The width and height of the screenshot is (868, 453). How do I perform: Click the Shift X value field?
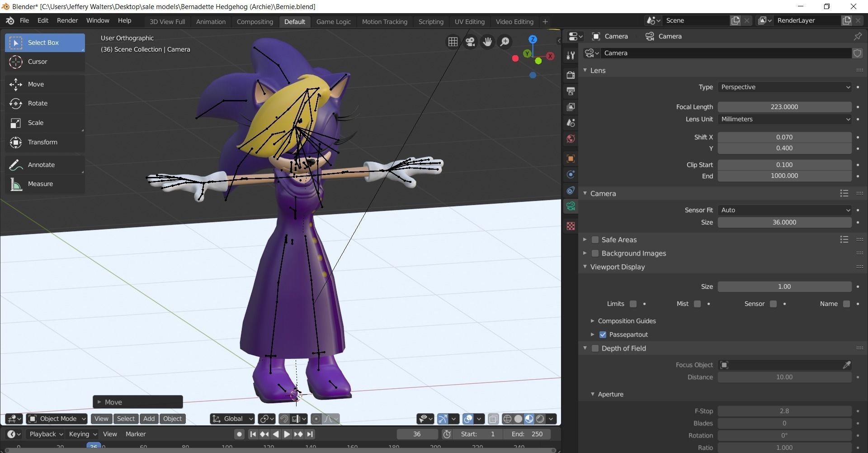pyautogui.click(x=784, y=138)
